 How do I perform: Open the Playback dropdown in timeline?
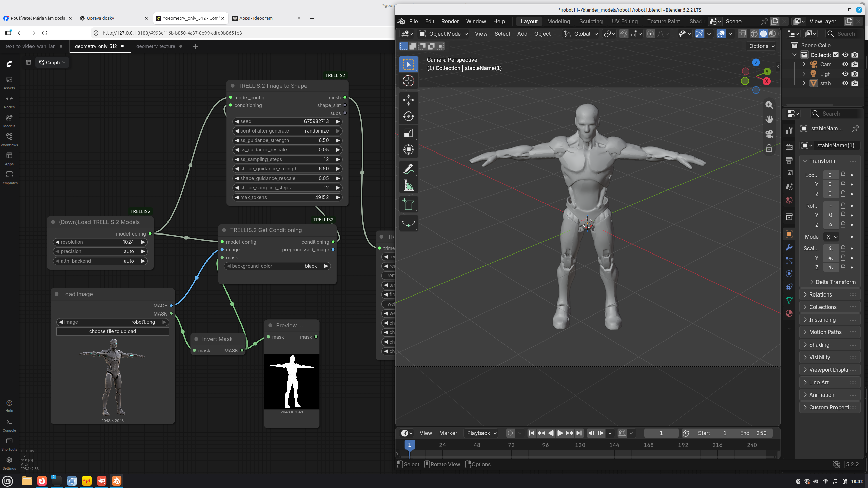(482, 433)
